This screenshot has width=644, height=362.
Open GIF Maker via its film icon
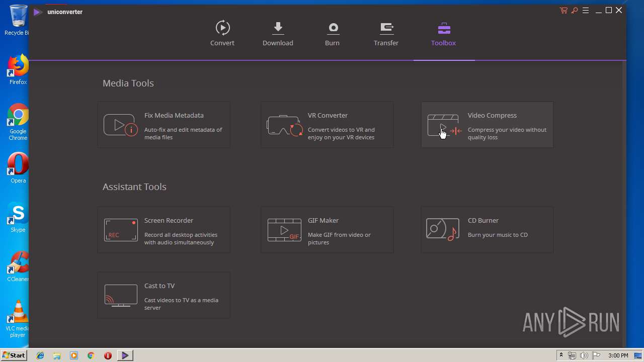point(284,230)
